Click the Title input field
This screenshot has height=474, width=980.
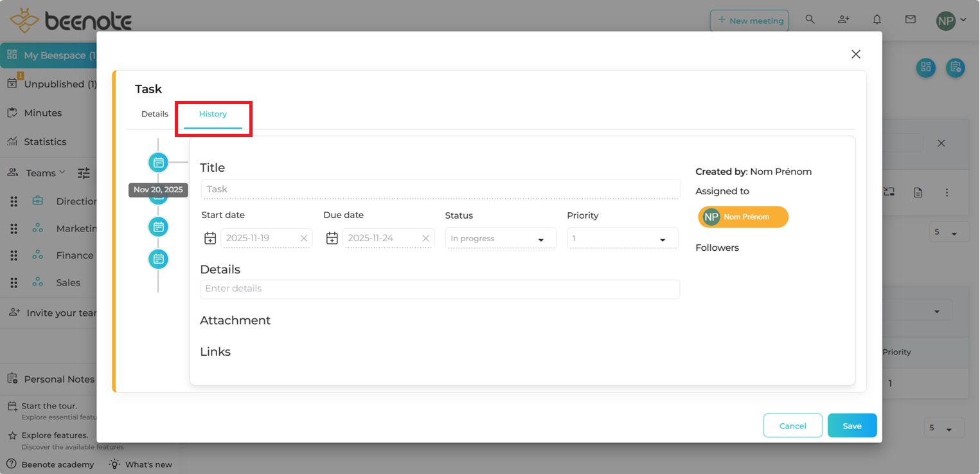coord(440,189)
